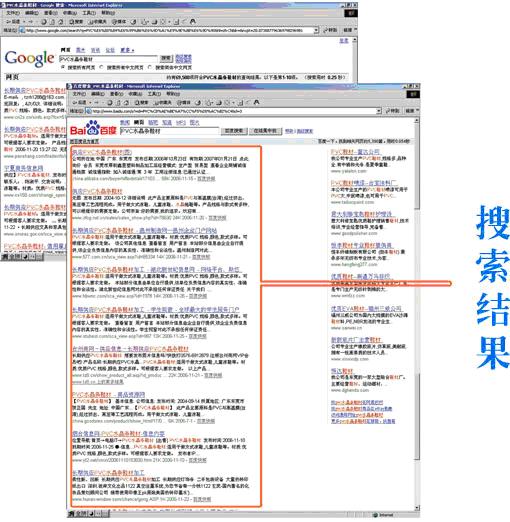The width and height of the screenshot is (510, 522).
Task: Open 工具 (Tools) menu in Google window
Action: [89, 13]
